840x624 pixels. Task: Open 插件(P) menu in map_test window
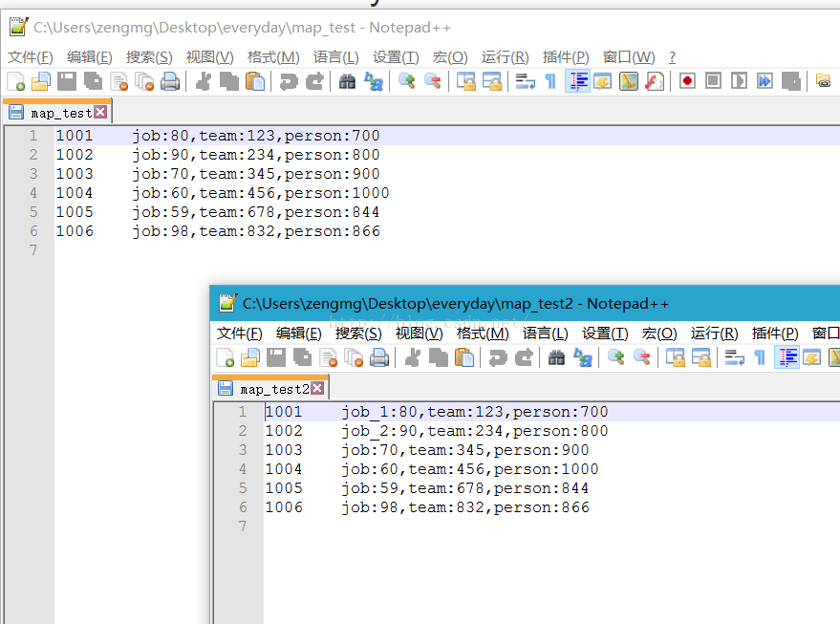(566, 56)
